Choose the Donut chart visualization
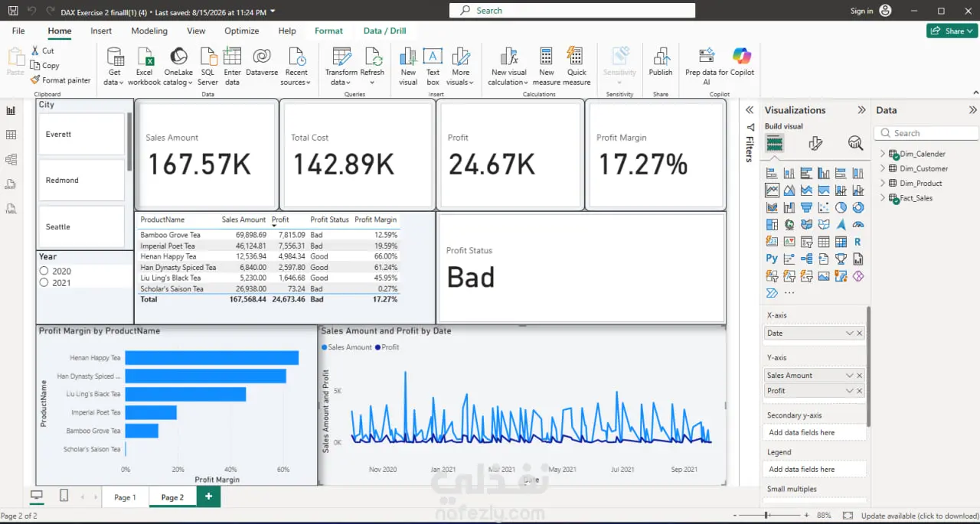The image size is (980, 524). (857, 207)
